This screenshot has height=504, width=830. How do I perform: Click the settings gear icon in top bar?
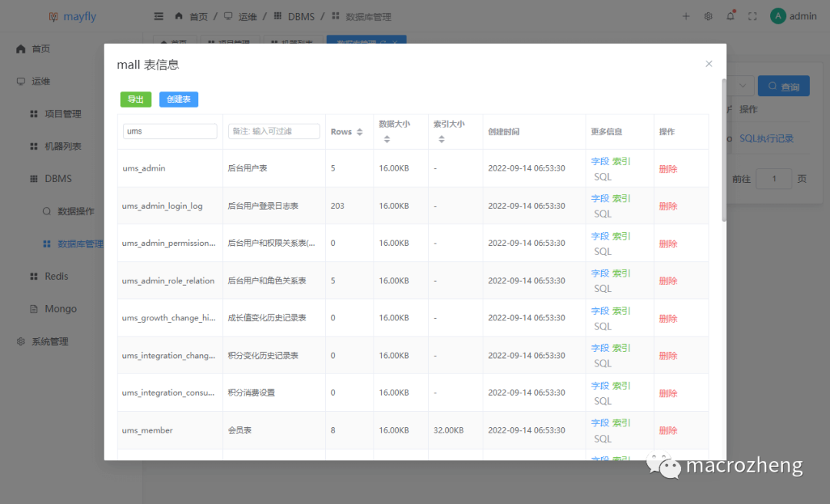(x=708, y=15)
